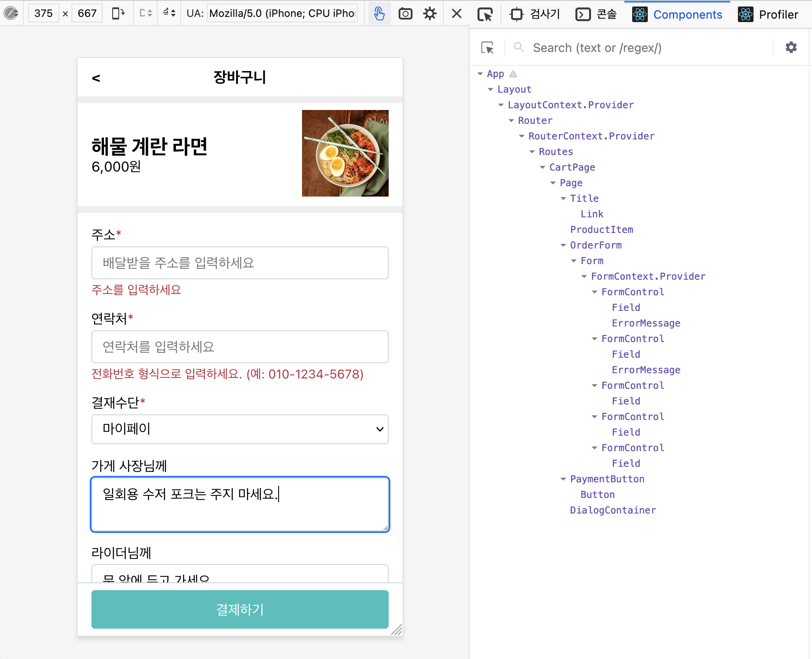Image resolution: width=812 pixels, height=659 pixels.
Task: Select the DialogContainer component
Action: point(613,510)
